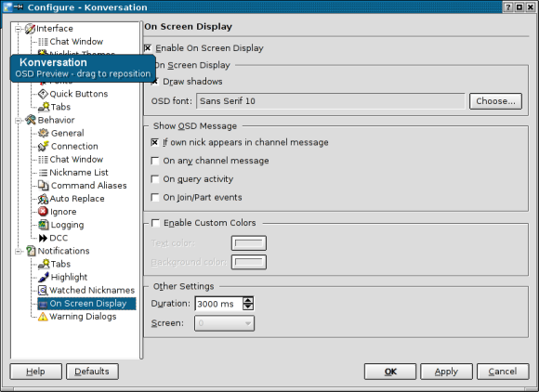Image resolution: width=539 pixels, height=392 pixels.
Task: Click the Apply button
Action: pyautogui.click(x=446, y=372)
